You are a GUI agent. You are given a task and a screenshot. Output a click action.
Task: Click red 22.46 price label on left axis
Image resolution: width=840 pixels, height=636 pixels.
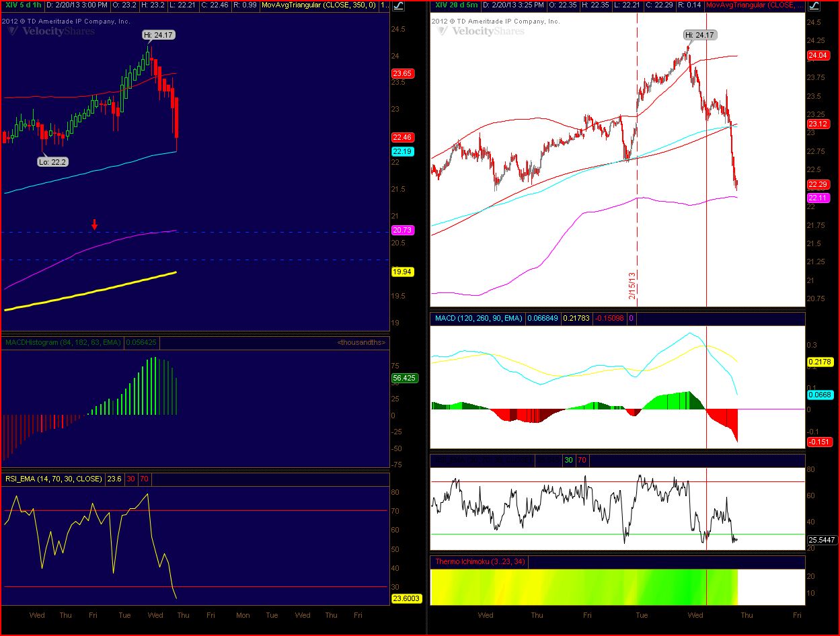[x=402, y=137]
